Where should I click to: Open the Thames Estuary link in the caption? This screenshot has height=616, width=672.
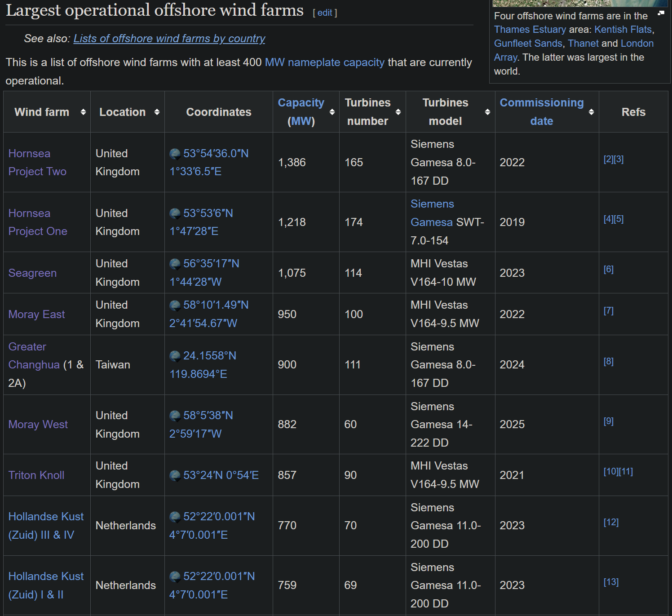click(530, 30)
